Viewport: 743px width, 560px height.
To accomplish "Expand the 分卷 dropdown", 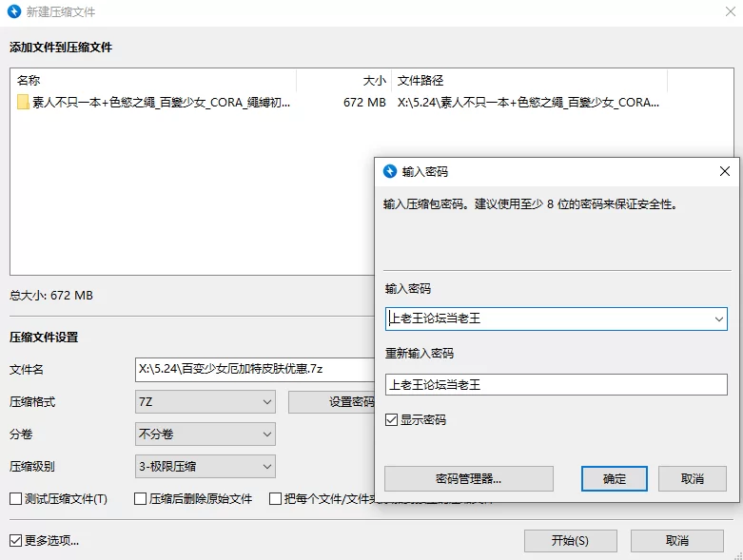I will pyautogui.click(x=205, y=434).
